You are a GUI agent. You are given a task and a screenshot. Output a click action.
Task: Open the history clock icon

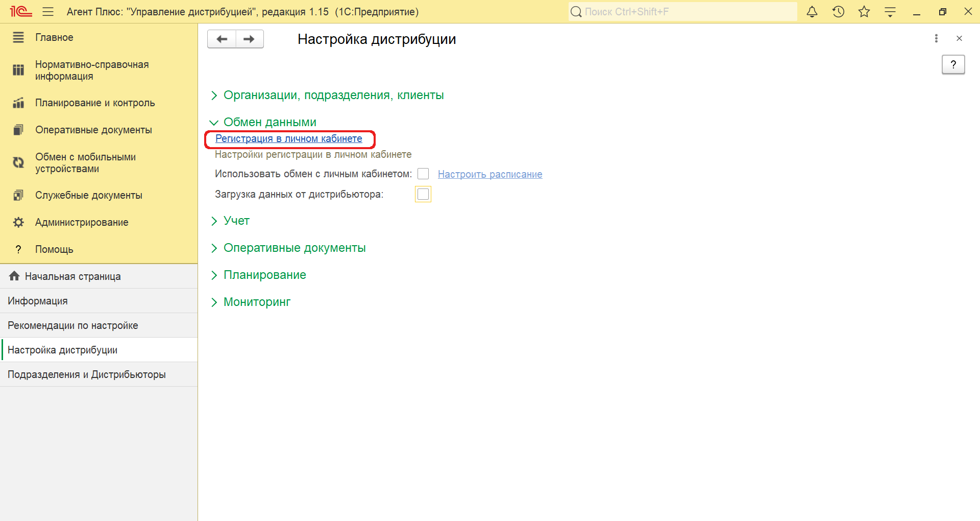click(x=838, y=12)
